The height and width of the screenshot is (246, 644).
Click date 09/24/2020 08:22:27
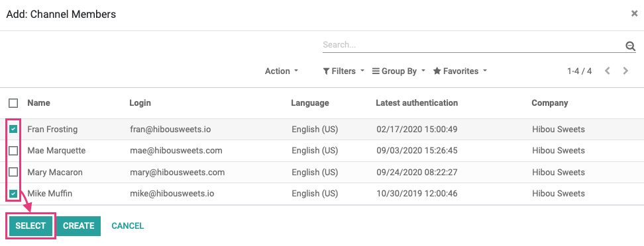pos(417,172)
